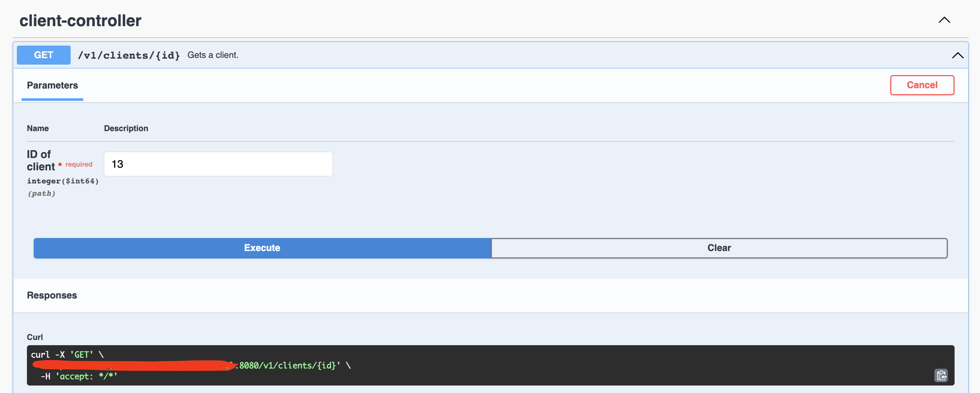Click the integer($int64) type label
The height and width of the screenshot is (393, 980).
(x=62, y=181)
